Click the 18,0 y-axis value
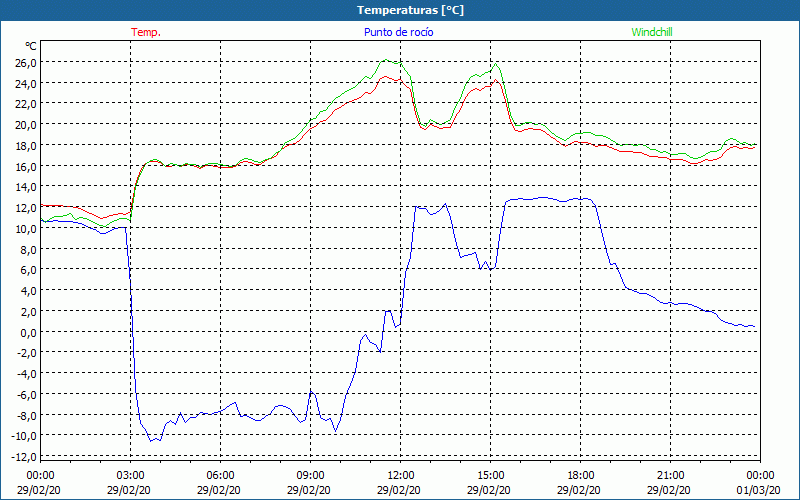 pyautogui.click(x=27, y=146)
